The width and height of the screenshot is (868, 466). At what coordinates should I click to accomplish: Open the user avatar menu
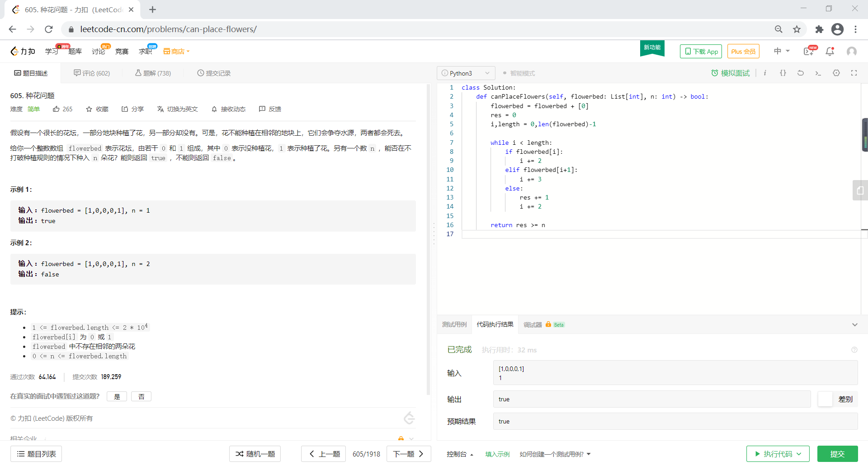point(852,52)
